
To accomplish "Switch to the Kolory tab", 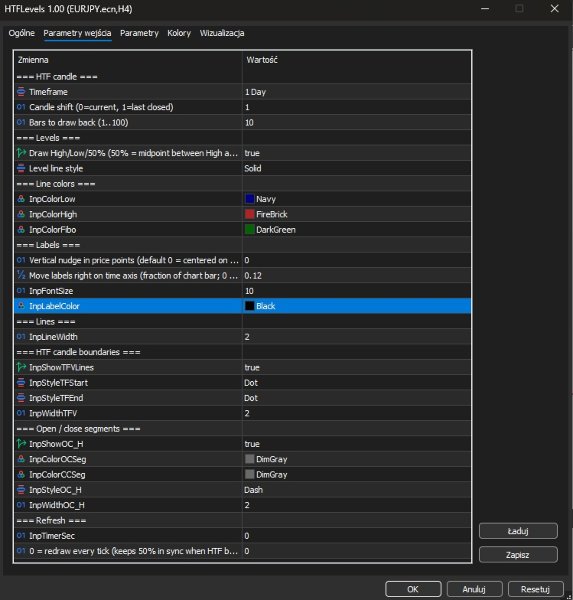I will tap(179, 33).
